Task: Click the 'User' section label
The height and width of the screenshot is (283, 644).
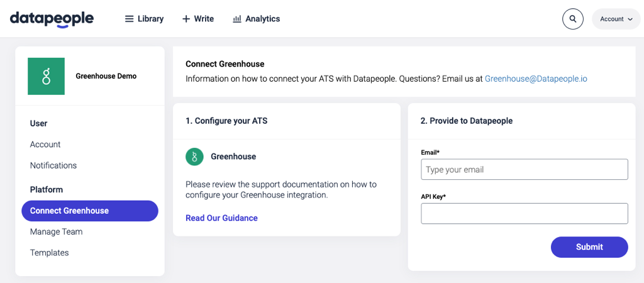Action: [38, 123]
